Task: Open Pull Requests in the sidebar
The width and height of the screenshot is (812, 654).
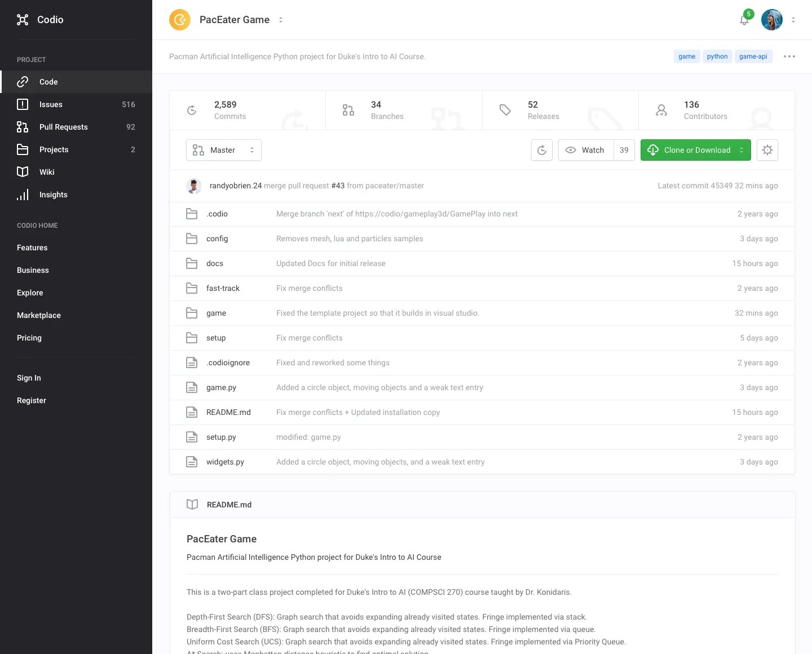Action: point(76,127)
